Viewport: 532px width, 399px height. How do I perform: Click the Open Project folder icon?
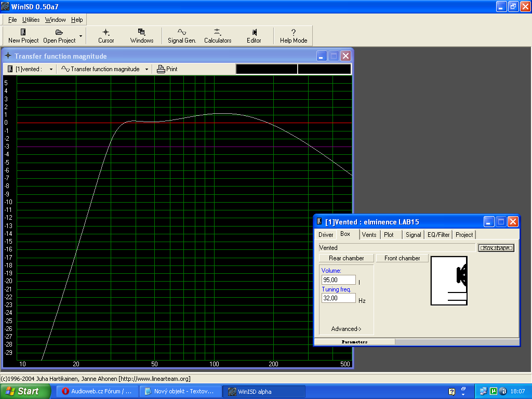[x=59, y=32]
